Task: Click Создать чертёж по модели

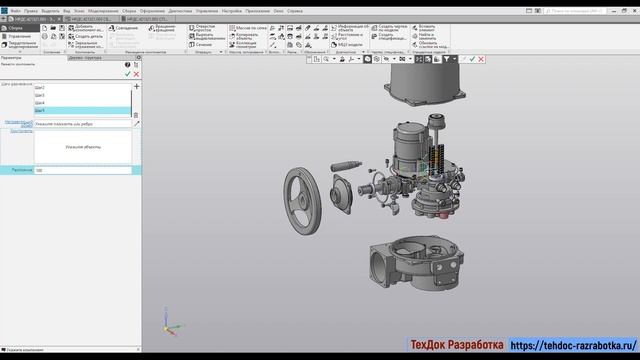Action: point(389,28)
